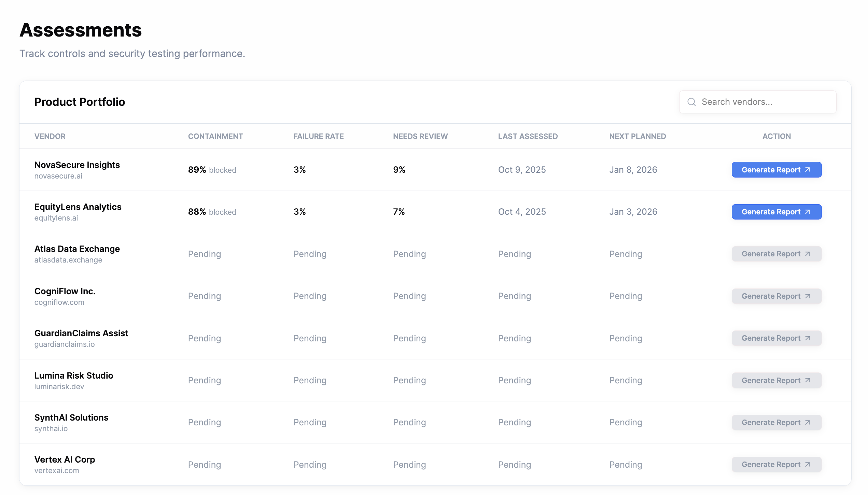Click arrow icon in GuardianClaims Assist report button

click(808, 338)
